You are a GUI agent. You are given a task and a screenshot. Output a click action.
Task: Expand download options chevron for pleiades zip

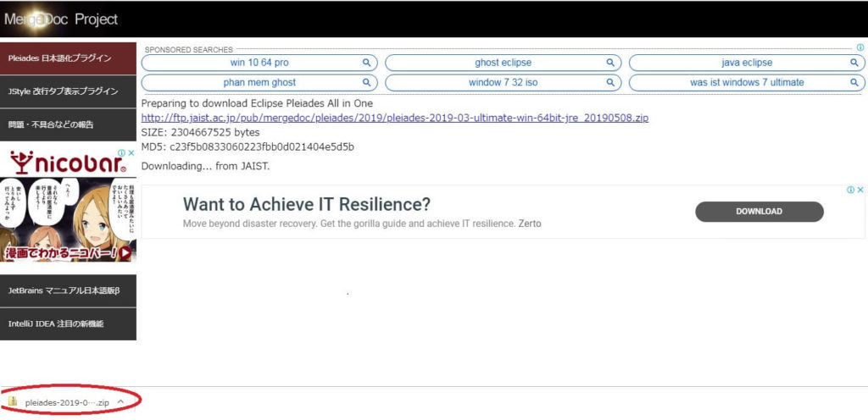pyautogui.click(x=120, y=401)
